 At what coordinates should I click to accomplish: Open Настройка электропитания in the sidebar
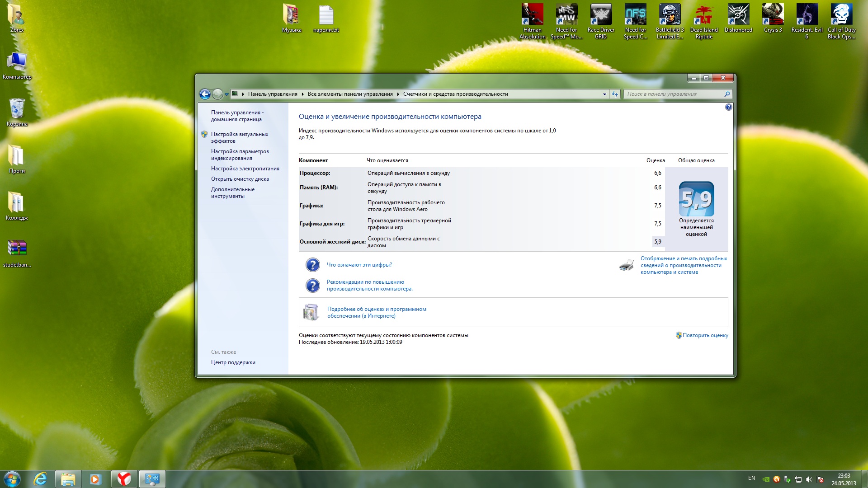[245, 169]
